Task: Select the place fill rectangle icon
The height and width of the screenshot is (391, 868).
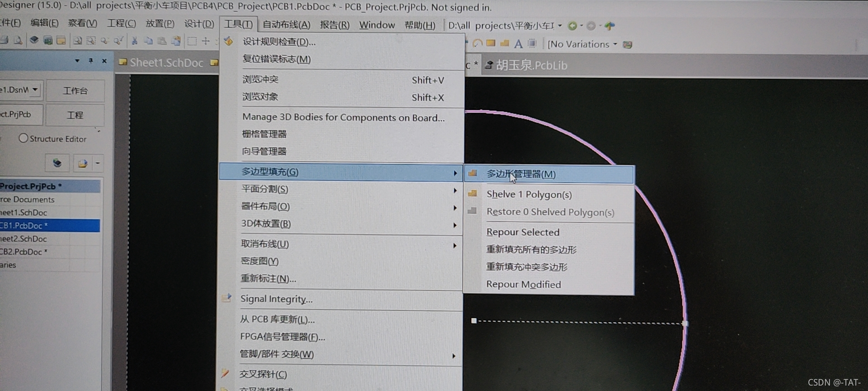Action: click(x=491, y=43)
